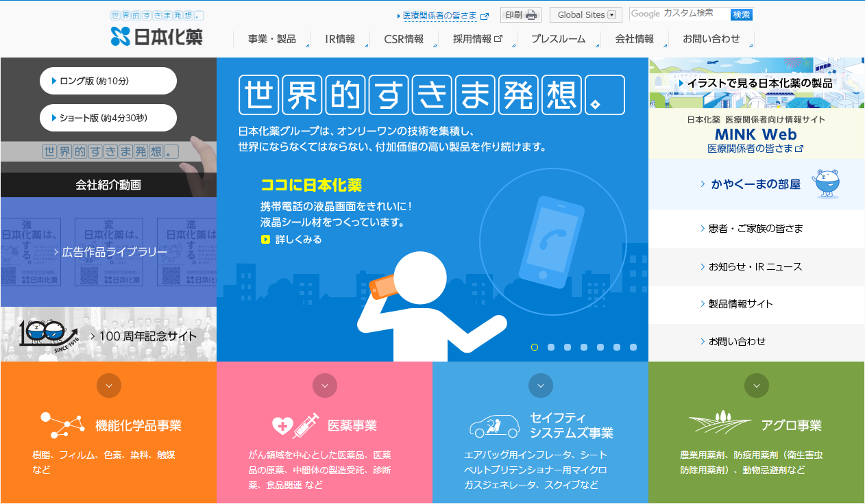865x504 pixels.
Task: Click the 会社紹介動画 caption bar
Action: coord(108,185)
